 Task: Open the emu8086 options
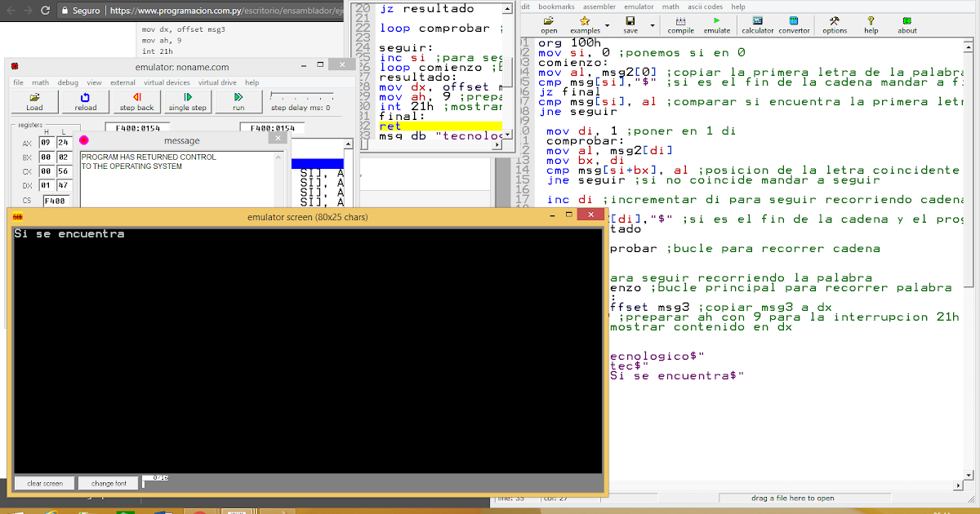pyautogui.click(x=835, y=20)
